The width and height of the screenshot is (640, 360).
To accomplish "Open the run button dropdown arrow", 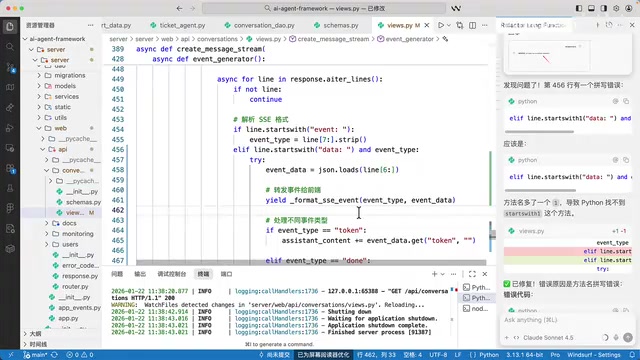I will (449, 25).
